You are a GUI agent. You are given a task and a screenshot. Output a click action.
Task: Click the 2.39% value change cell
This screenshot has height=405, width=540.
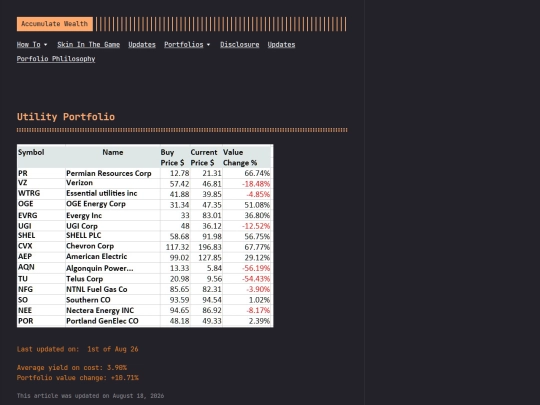pyautogui.click(x=259, y=321)
